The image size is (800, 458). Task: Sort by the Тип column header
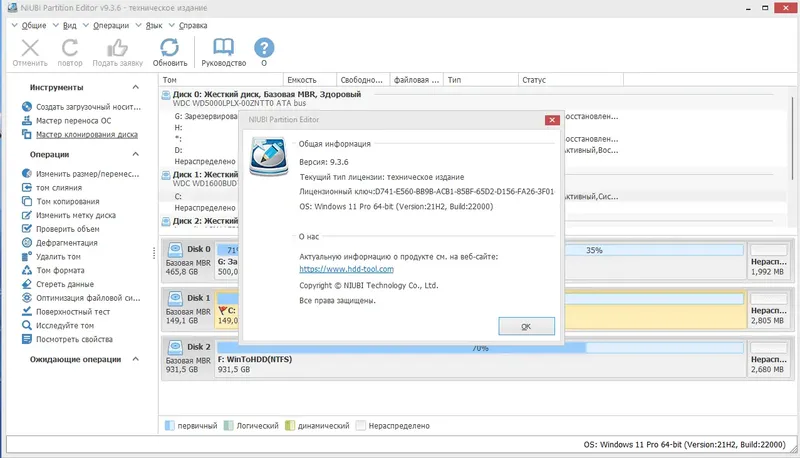click(480, 80)
